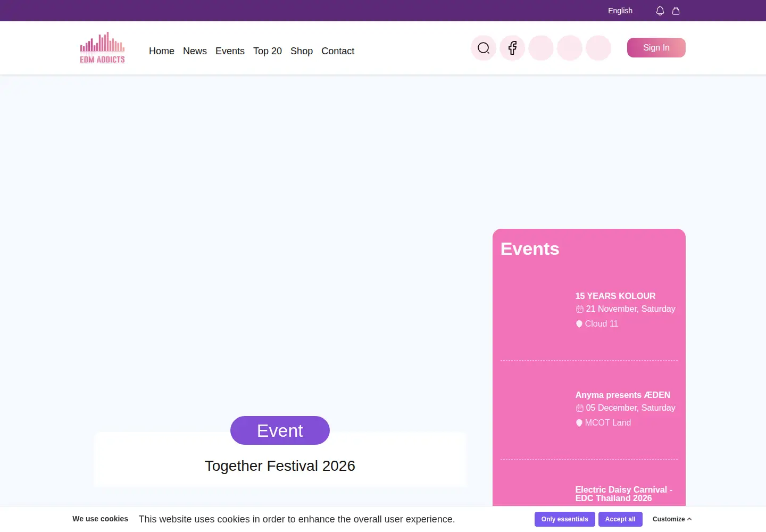This screenshot has width=766, height=532.
Task: Click the calendar icon beside 05 December
Action: point(580,408)
